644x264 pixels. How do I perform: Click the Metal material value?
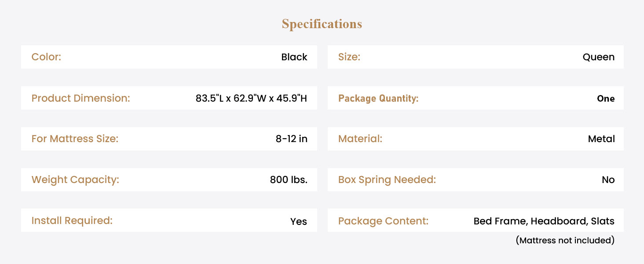pos(601,139)
